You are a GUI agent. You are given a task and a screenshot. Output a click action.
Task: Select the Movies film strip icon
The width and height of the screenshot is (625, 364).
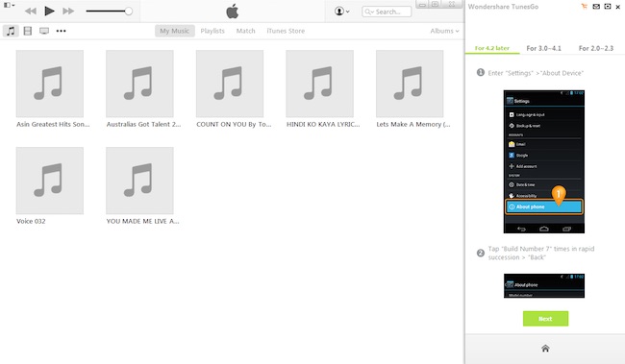coord(28,31)
